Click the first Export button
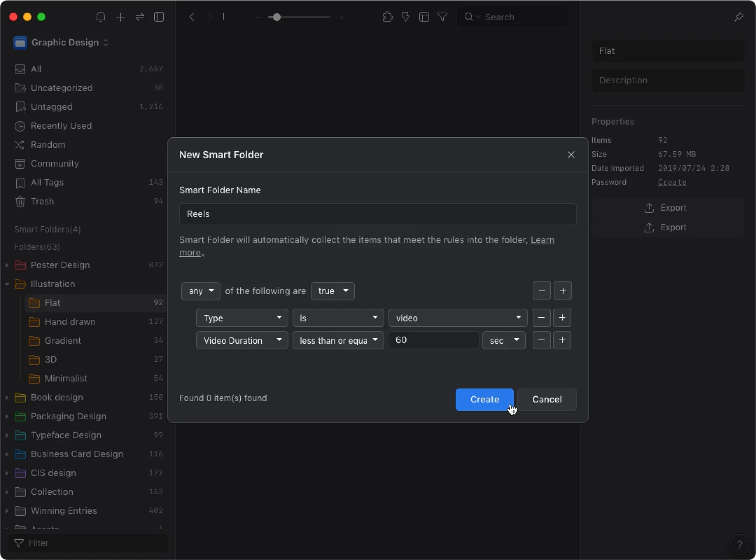The width and height of the screenshot is (756, 560). tap(668, 208)
